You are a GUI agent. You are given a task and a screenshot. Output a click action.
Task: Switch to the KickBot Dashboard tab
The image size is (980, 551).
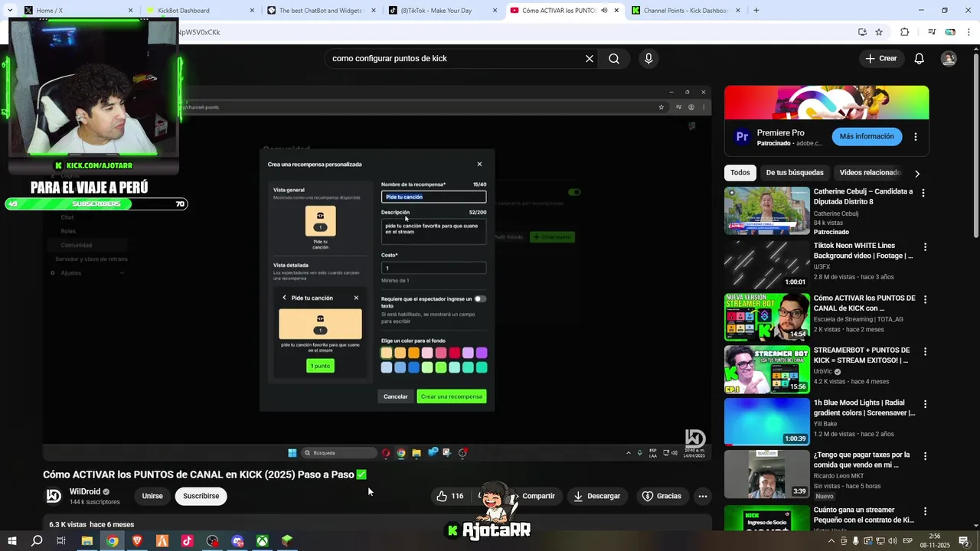[x=199, y=11]
